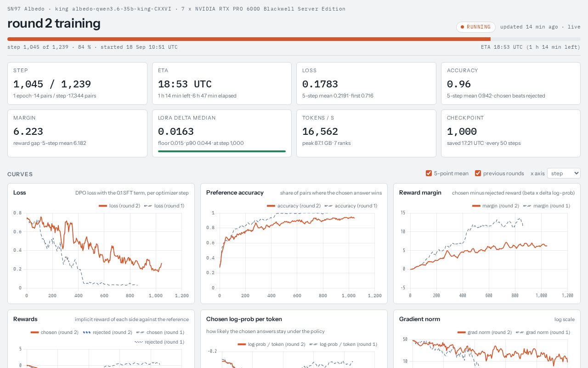The width and height of the screenshot is (588, 368).
Task: Toggle grad norm (round 1) legend entry
Action: click(543, 332)
